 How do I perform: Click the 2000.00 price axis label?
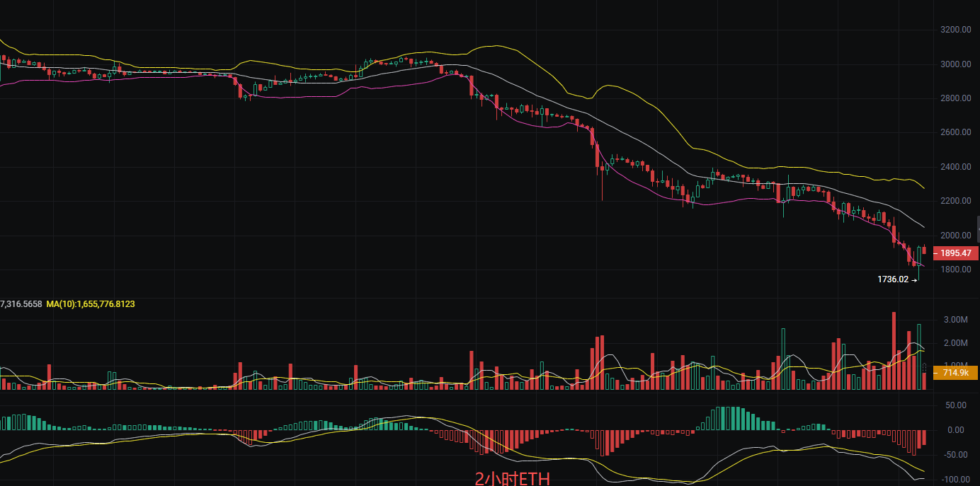955,236
